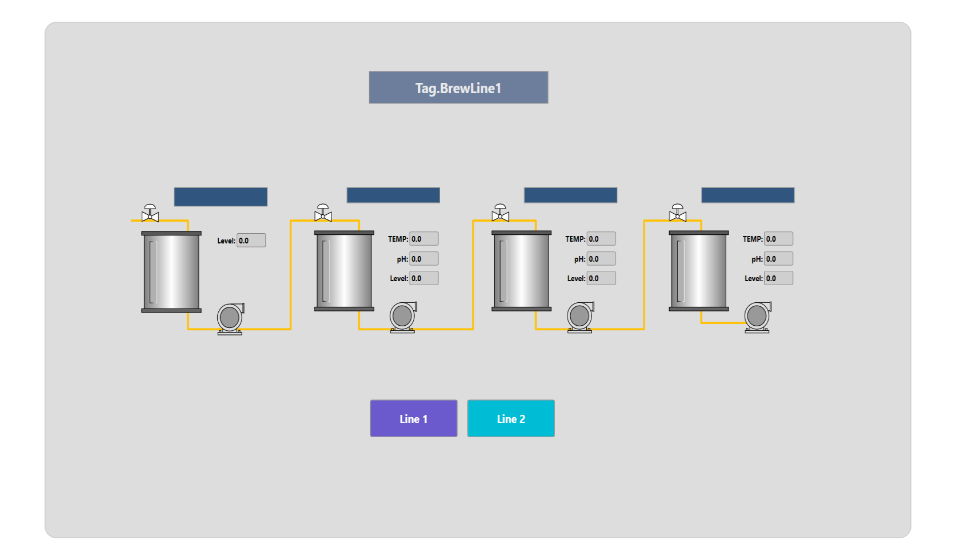Click the second tank's Level label text
Screen dimensions: 956x560
(399, 278)
